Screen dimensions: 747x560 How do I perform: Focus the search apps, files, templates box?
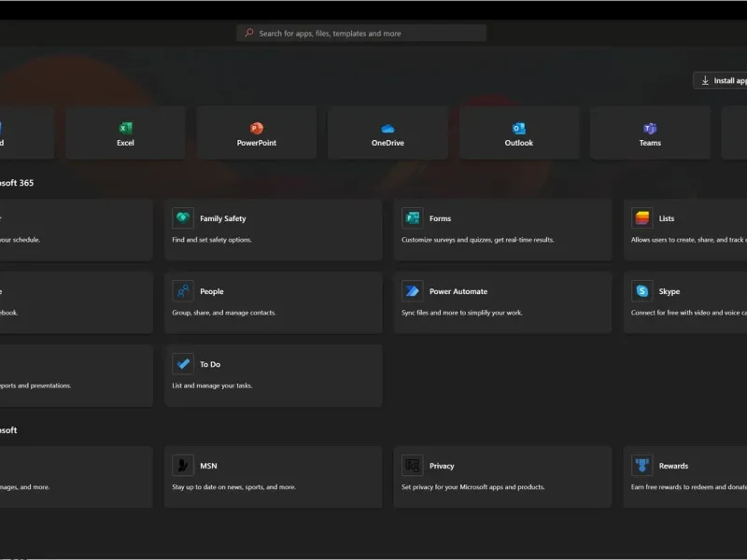(x=361, y=33)
